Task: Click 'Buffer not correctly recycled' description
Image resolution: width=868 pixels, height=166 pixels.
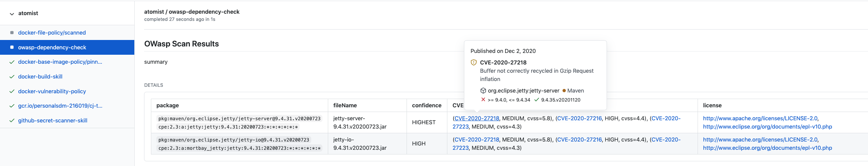Action: 537,75
